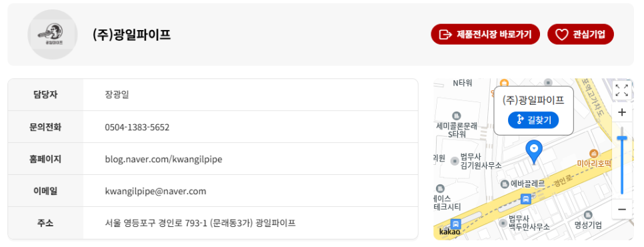Click the 법무사 백두만사무소 map marker
Viewport: 644px width, 247px height.
coord(503,223)
